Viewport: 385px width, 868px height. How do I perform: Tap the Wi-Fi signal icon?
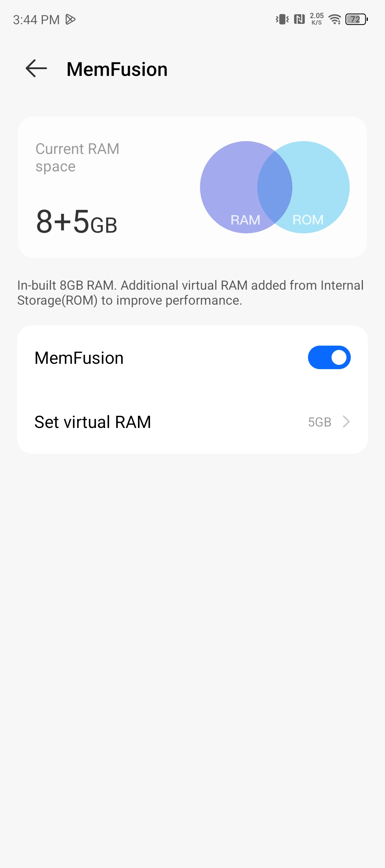(335, 19)
